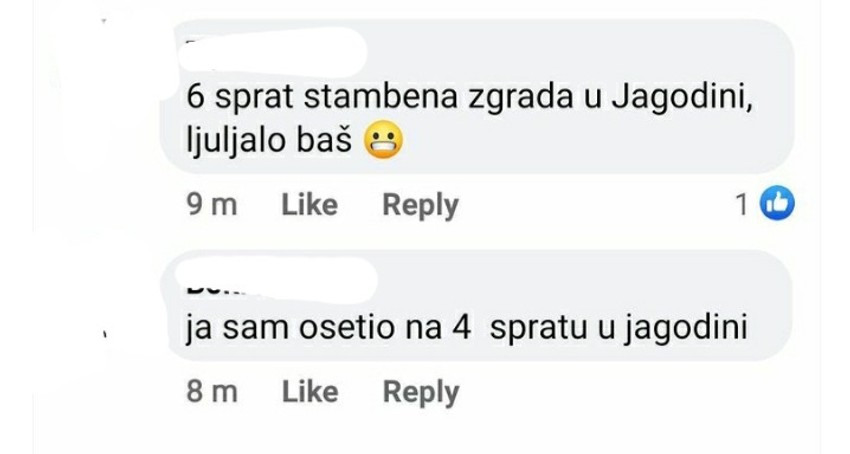Open the reaction count "1" next to thumbs-up

click(x=741, y=205)
